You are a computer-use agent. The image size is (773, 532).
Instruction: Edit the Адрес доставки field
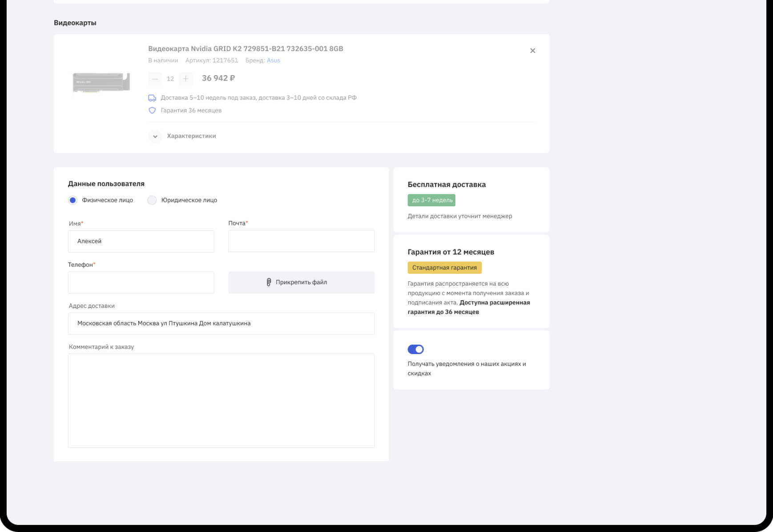tap(221, 323)
